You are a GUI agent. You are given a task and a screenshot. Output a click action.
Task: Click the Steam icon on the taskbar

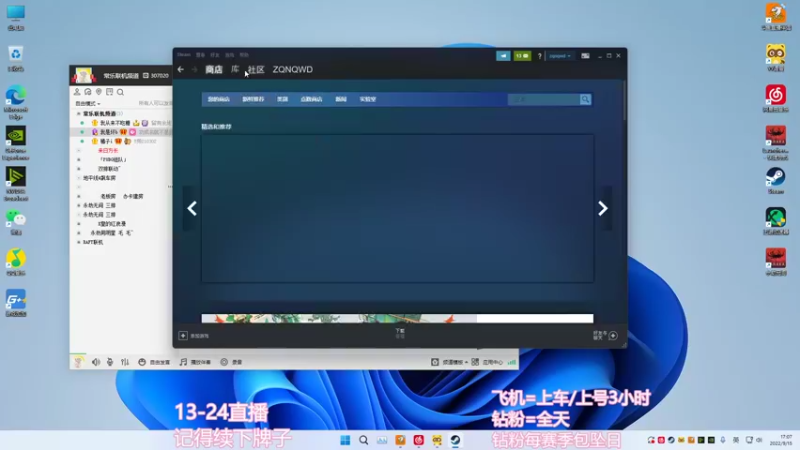click(455, 440)
